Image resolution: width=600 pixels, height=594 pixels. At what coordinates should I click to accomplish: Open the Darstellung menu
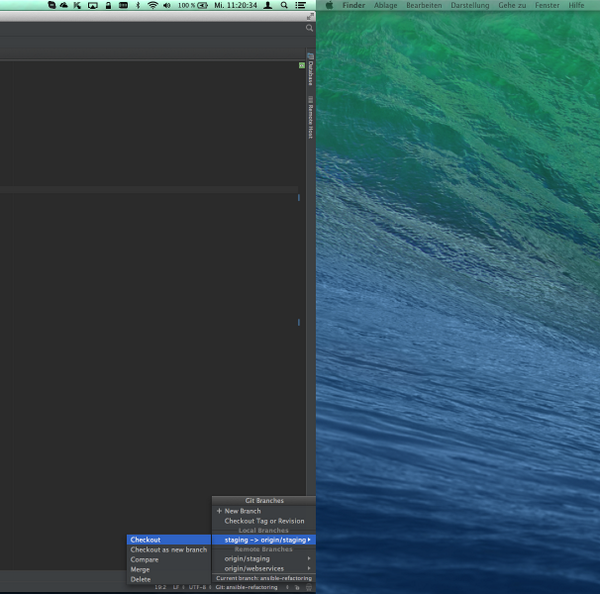pos(470,5)
